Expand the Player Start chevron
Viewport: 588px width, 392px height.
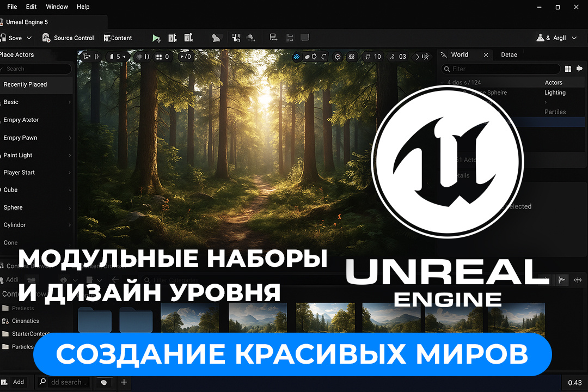click(70, 173)
